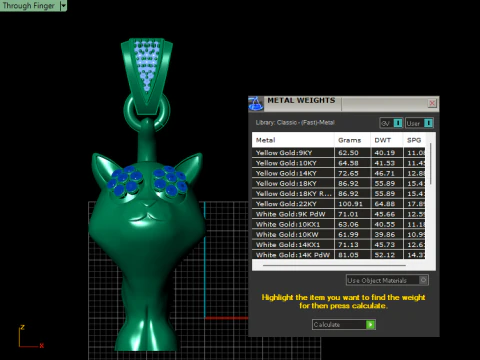Click the Metal column header

(x=293, y=140)
